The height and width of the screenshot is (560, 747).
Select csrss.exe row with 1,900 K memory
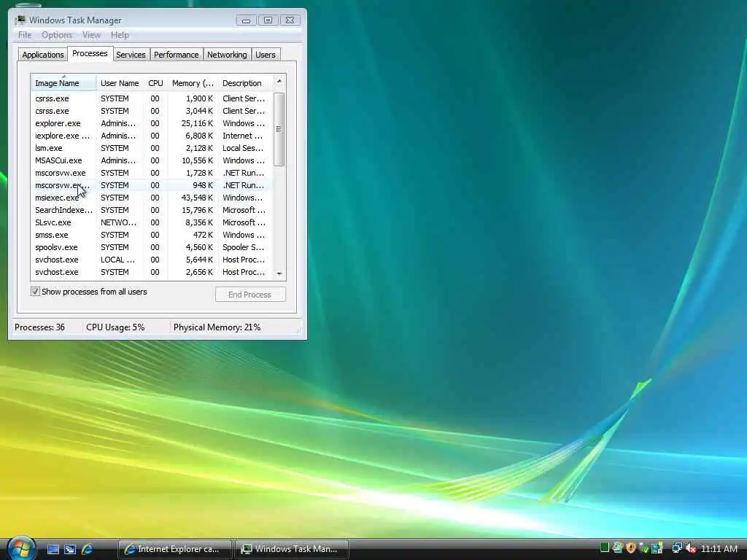(x=152, y=98)
